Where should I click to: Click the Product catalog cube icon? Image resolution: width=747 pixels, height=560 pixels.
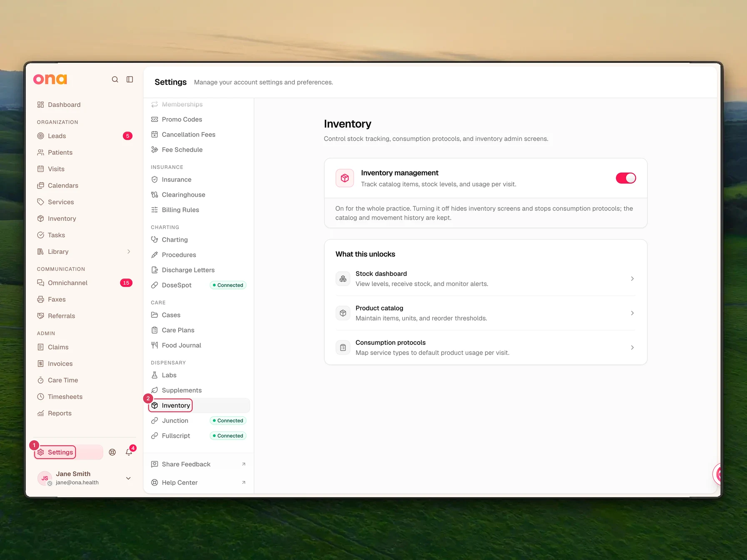click(x=343, y=313)
